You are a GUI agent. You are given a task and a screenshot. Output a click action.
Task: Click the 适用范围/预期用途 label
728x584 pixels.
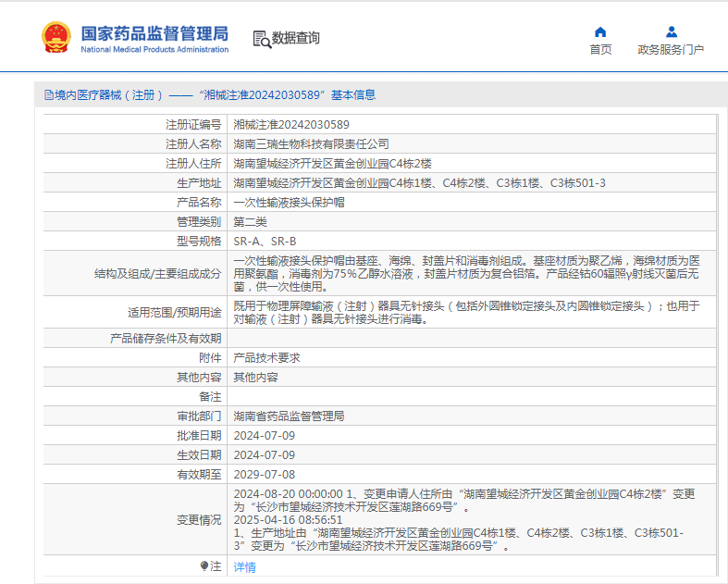click(x=175, y=313)
